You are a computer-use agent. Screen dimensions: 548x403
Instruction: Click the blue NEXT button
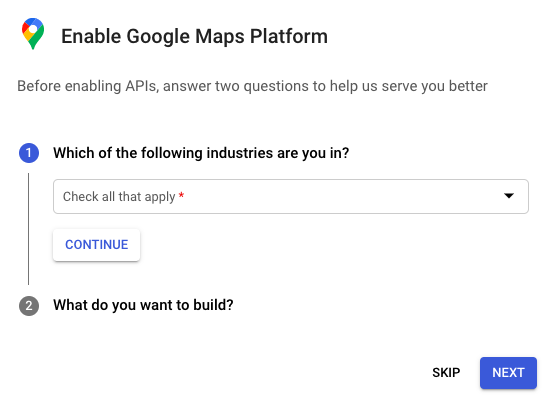508,373
